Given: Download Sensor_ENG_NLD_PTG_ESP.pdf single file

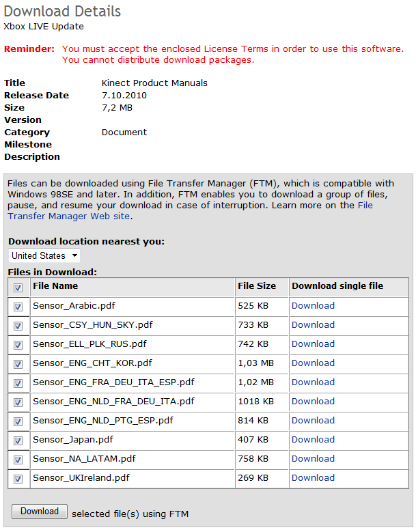Looking at the screenshot, I should [313, 421].
